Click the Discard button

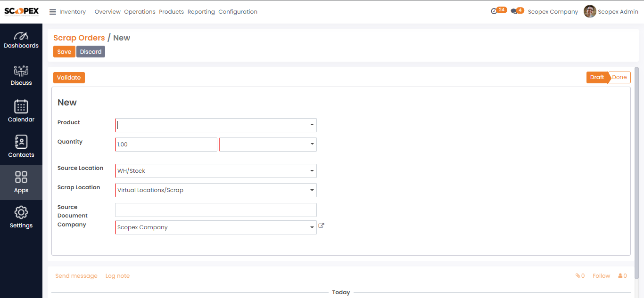[x=91, y=52]
